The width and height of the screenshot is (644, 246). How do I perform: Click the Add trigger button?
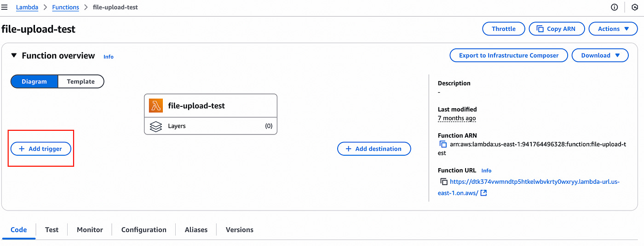click(x=40, y=149)
